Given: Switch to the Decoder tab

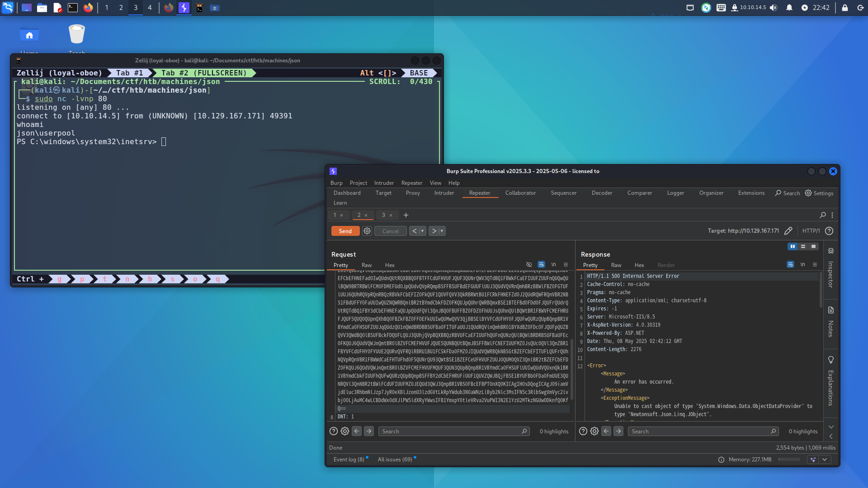Looking at the screenshot, I should (602, 193).
